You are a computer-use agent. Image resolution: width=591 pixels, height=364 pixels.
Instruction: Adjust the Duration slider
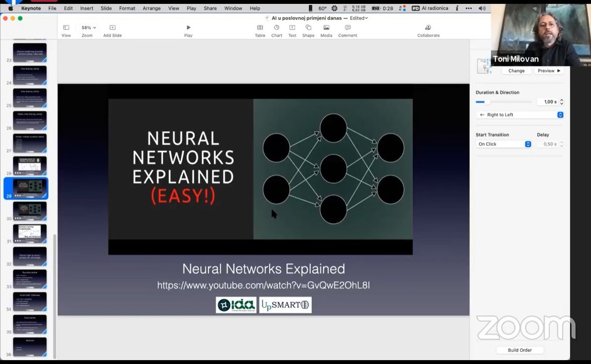click(x=504, y=102)
